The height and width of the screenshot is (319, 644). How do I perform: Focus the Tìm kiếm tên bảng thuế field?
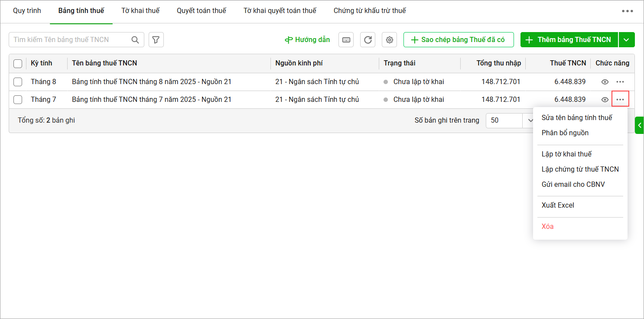69,40
